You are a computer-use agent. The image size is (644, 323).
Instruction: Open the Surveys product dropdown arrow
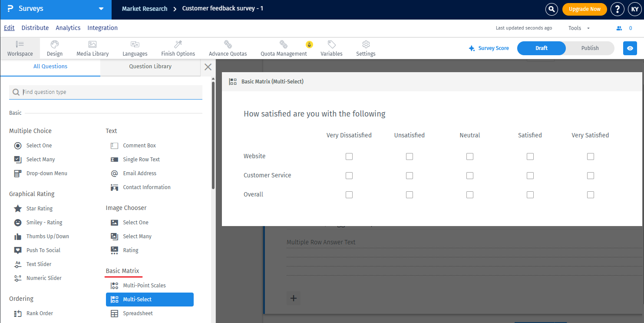point(101,9)
